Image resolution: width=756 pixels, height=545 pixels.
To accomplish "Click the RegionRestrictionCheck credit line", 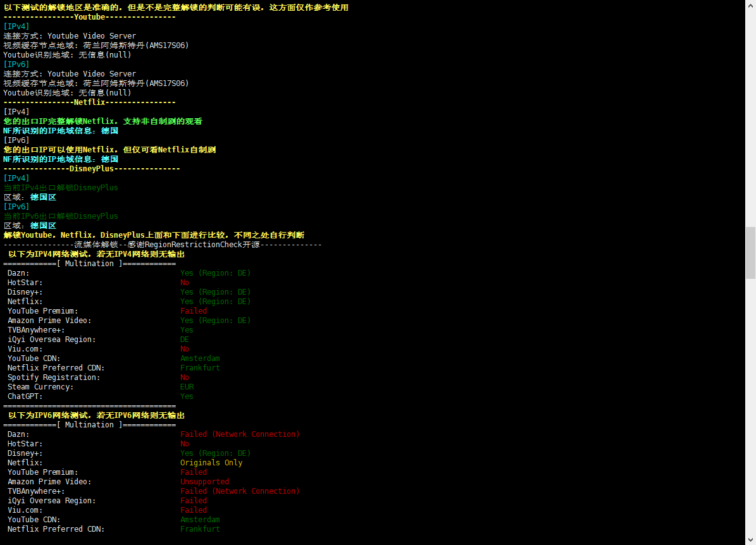I will (x=163, y=245).
